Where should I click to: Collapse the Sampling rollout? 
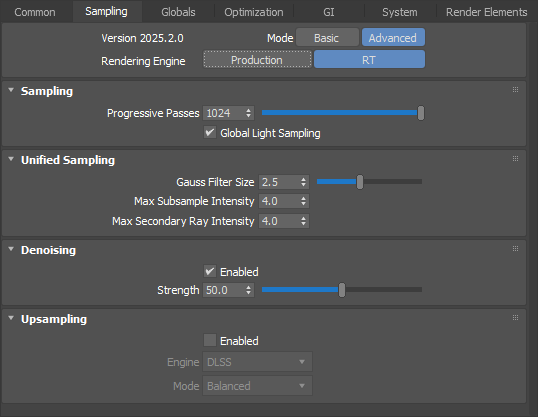click(x=11, y=90)
